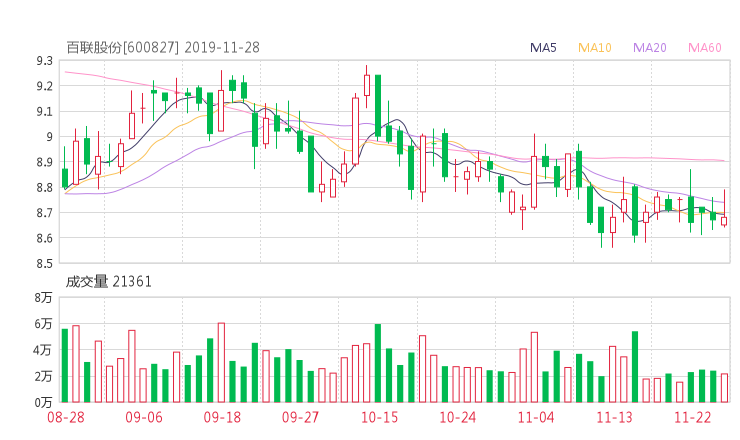Image resolution: width=740 pixels, height=440 pixels.
Task: Click the 08-28 date axis label
Action: pos(66,417)
